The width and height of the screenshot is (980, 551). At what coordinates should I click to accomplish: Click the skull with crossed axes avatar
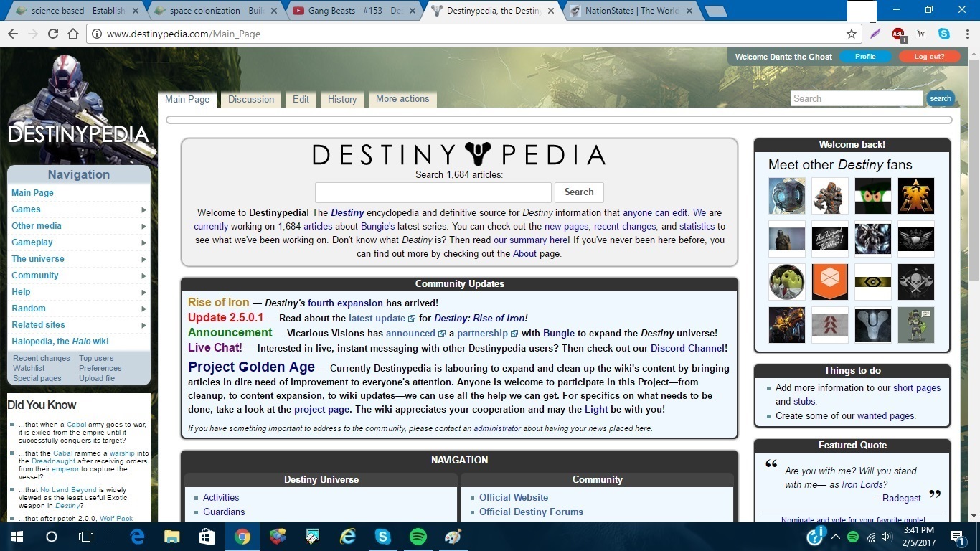click(916, 281)
